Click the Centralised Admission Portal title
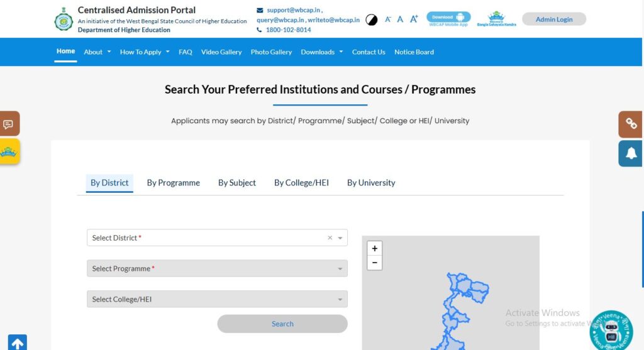Image resolution: width=644 pixels, height=350 pixels. pos(136,10)
